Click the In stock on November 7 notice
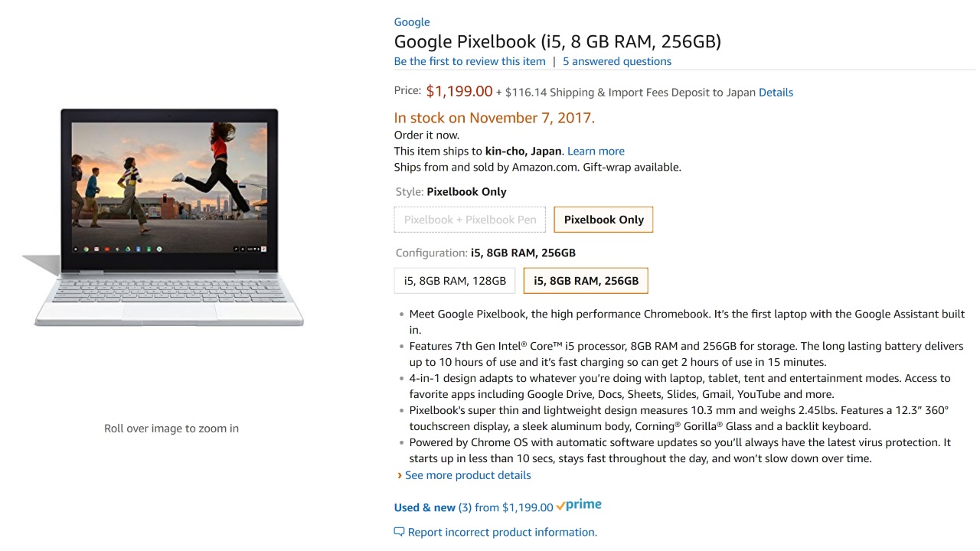Image resolution: width=980 pixels, height=551 pixels. (494, 118)
